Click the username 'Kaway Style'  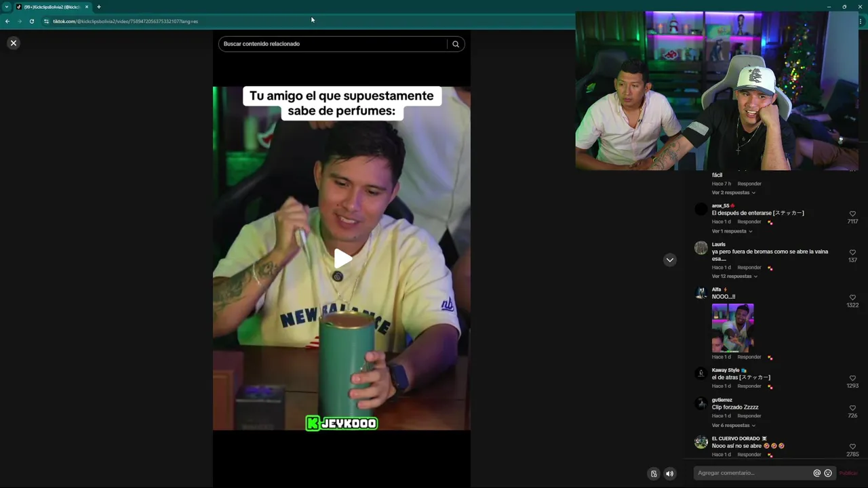pos(726,371)
